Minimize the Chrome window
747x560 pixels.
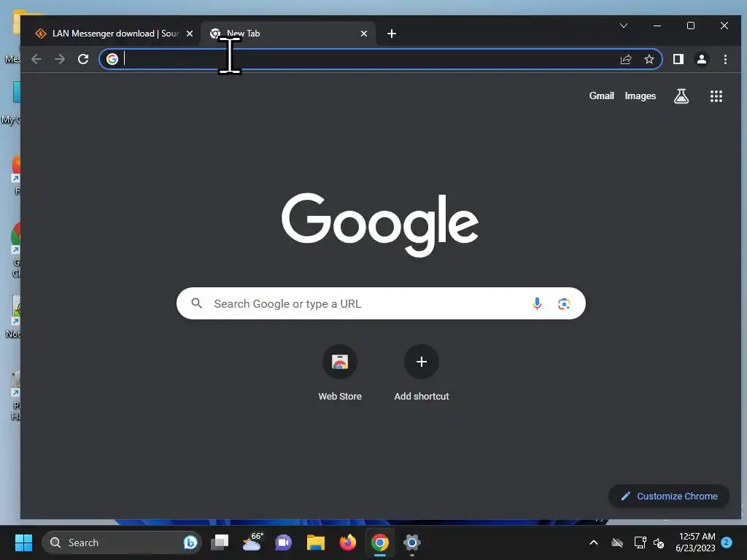pos(657,26)
